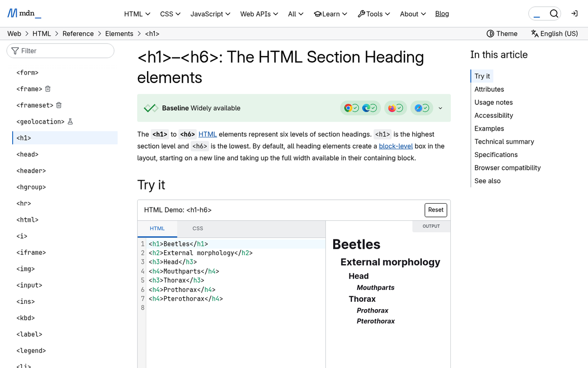The height and width of the screenshot is (368, 588).
Task: Switch to the CSS tab in the demo
Action: point(197,228)
